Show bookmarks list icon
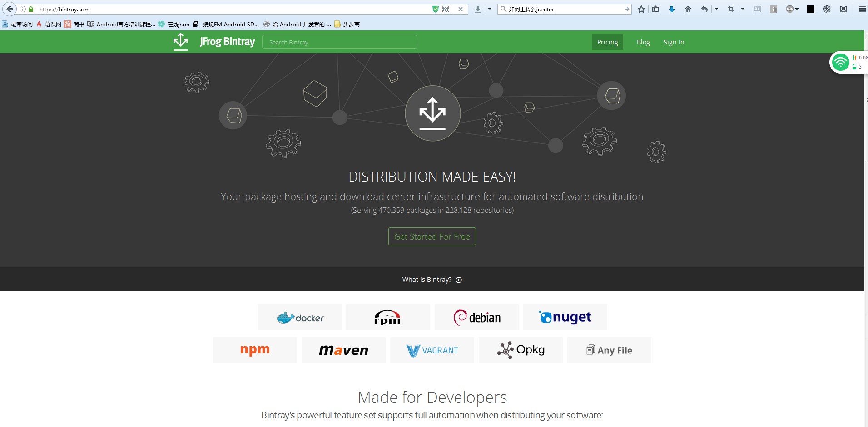The image size is (868, 427). [x=655, y=9]
